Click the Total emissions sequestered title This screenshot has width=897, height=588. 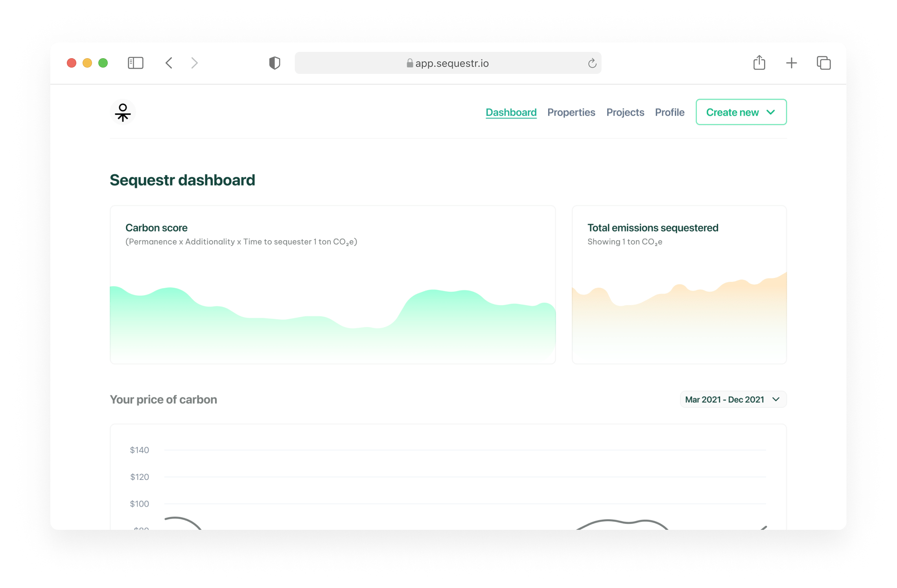tap(653, 228)
